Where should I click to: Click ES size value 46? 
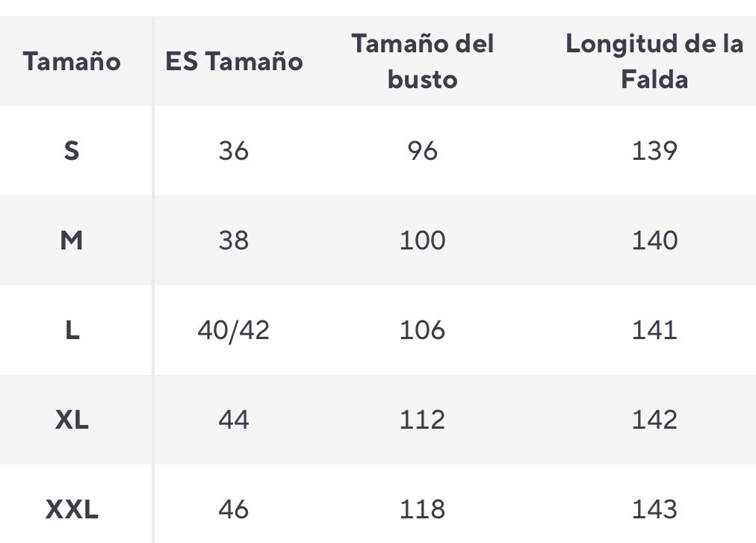point(234,509)
